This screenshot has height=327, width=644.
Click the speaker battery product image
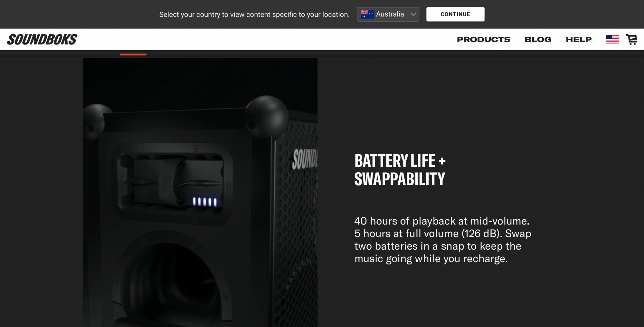pos(200,192)
